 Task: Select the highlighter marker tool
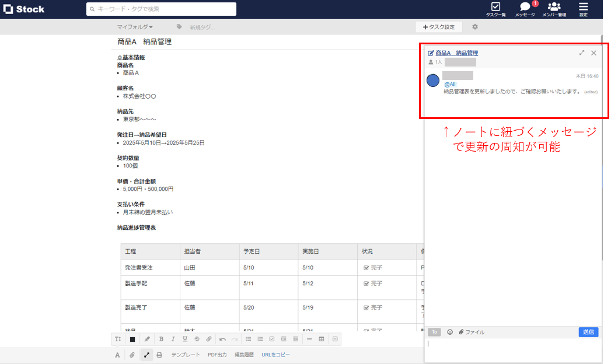(147, 339)
